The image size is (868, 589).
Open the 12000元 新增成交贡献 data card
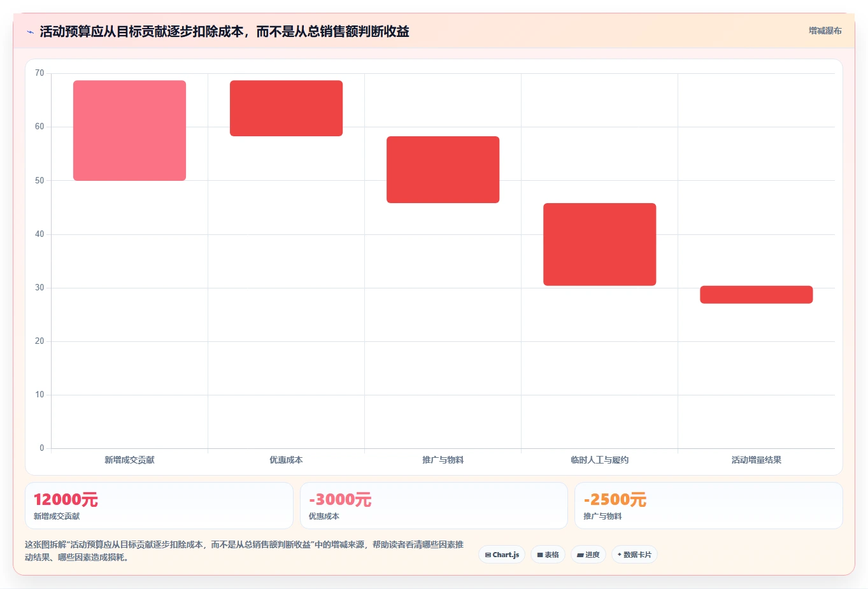pos(159,506)
